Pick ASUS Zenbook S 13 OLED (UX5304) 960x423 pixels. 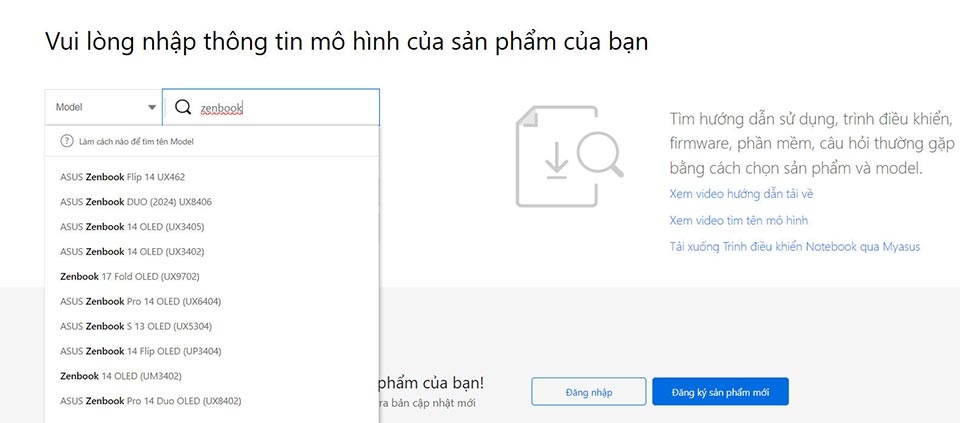[x=136, y=326]
